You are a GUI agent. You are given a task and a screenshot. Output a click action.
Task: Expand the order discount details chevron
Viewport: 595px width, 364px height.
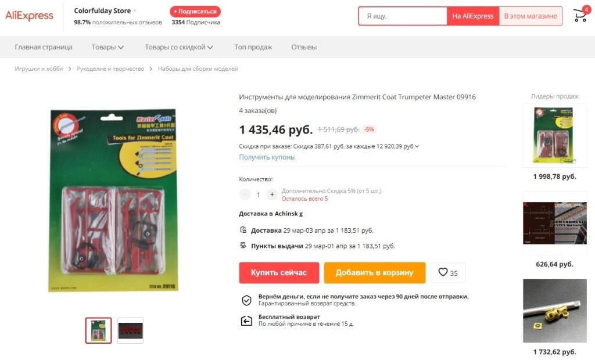coord(417,146)
